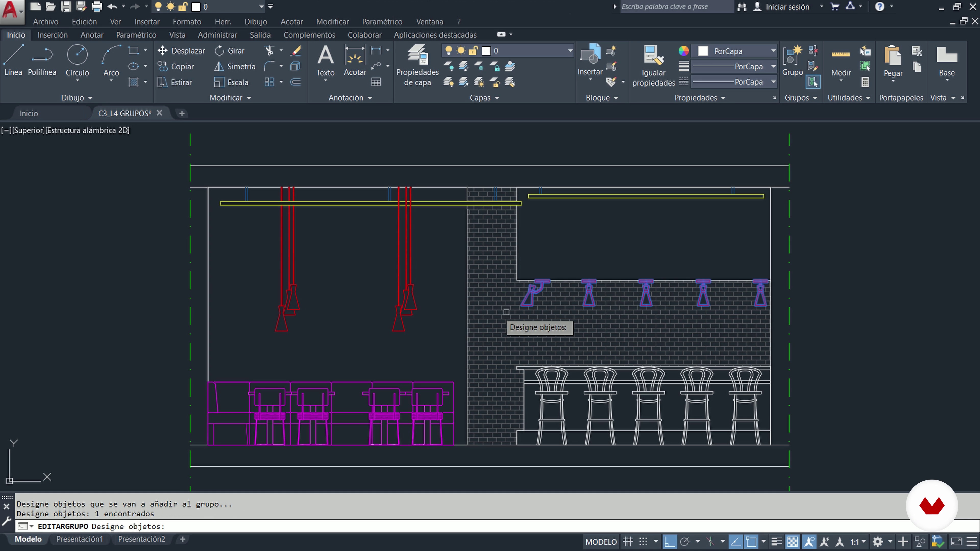This screenshot has height=551, width=980.
Task: Click the Copiar tool
Action: click(176, 67)
